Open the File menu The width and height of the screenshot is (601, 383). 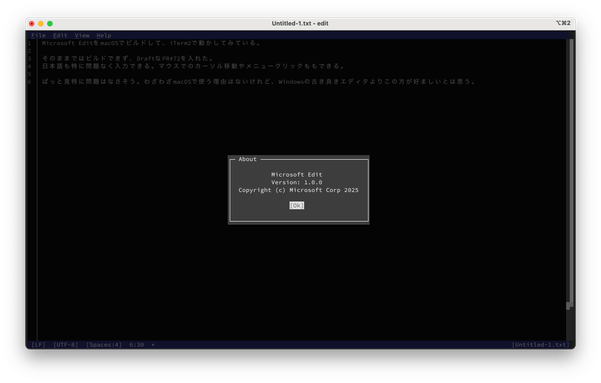tap(38, 35)
